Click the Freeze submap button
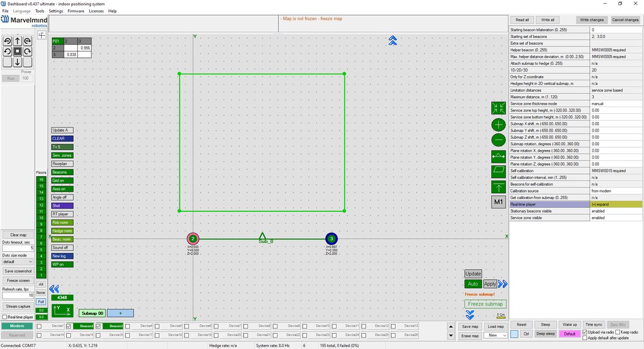The height and width of the screenshot is (349, 644). pyautogui.click(x=485, y=304)
